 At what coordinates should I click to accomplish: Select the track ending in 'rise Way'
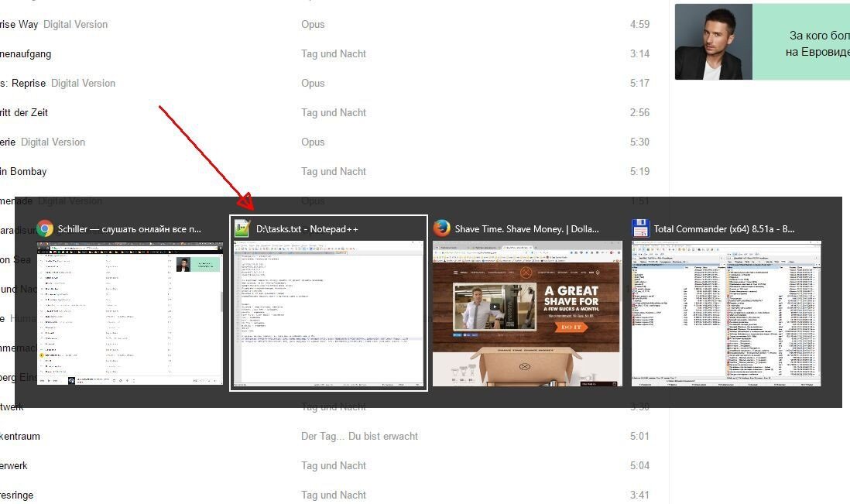click(x=19, y=25)
